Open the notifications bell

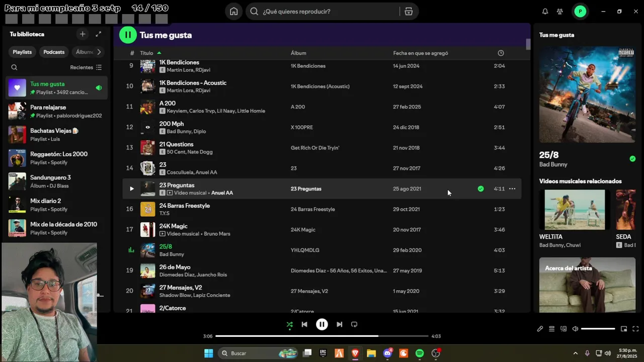point(545,12)
